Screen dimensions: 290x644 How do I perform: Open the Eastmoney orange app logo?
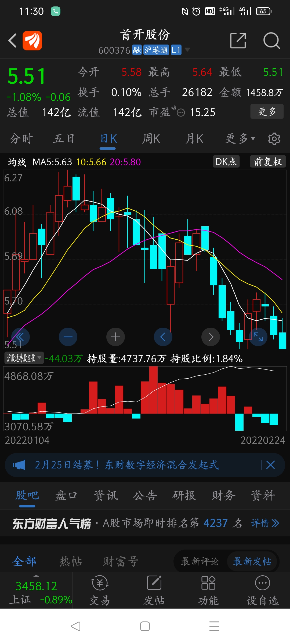click(32, 41)
